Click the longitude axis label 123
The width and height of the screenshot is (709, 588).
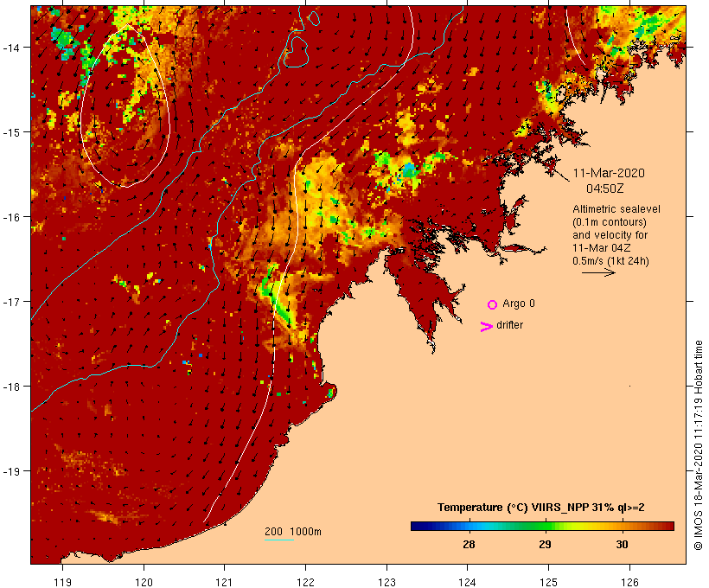click(x=386, y=582)
